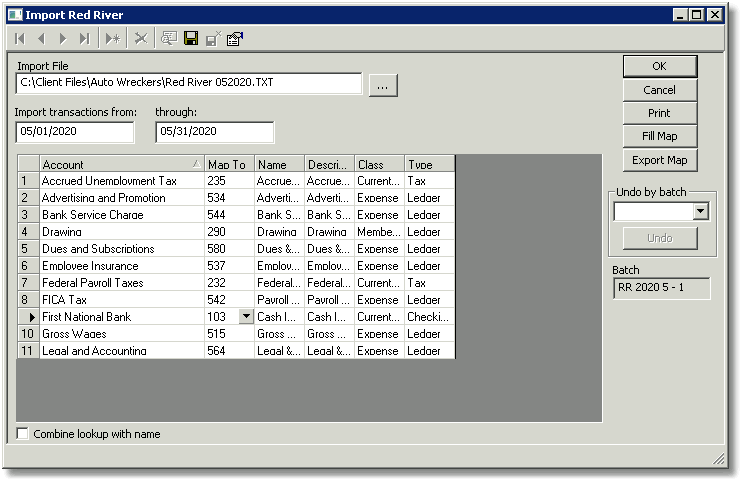This screenshot has width=743, height=483.
Task: Click the Descri... column header
Action: coord(330,164)
